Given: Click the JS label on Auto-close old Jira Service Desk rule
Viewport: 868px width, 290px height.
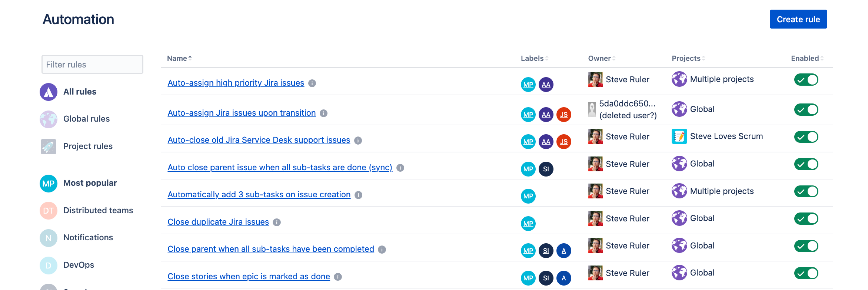Looking at the screenshot, I should 563,142.
